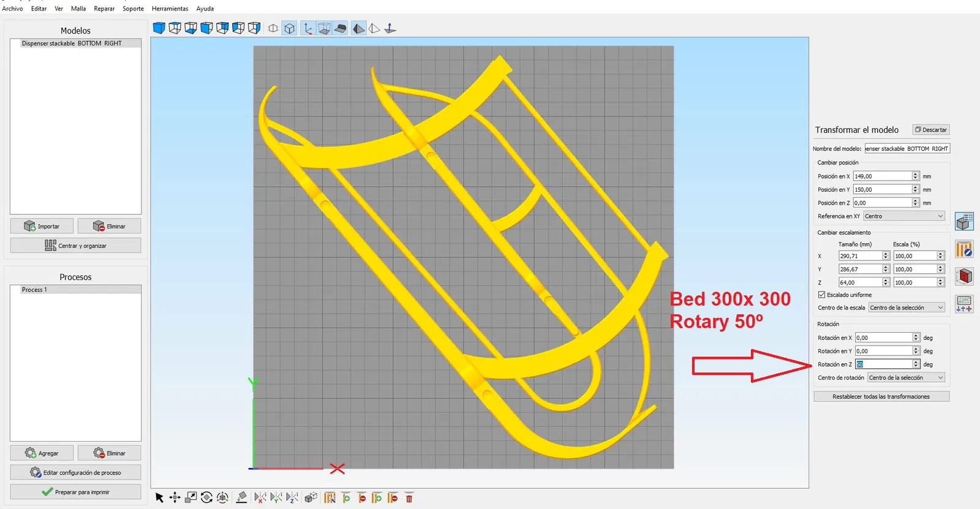
Task: Click the Posición en X stepper arrows
Action: pyautogui.click(x=916, y=176)
